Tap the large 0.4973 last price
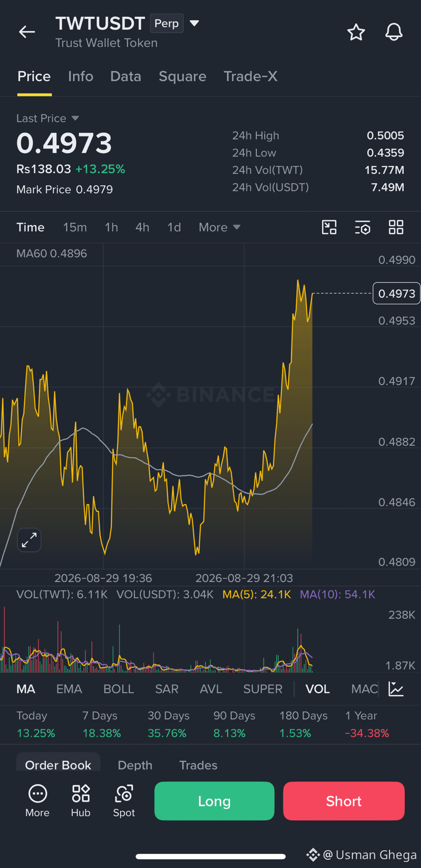 pos(64,143)
